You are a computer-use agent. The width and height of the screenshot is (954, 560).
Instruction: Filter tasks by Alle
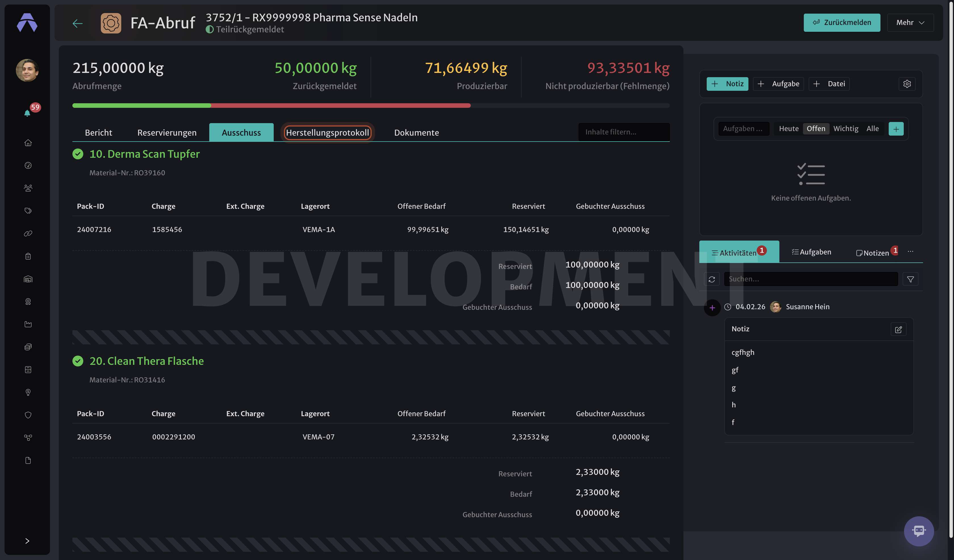tap(873, 129)
